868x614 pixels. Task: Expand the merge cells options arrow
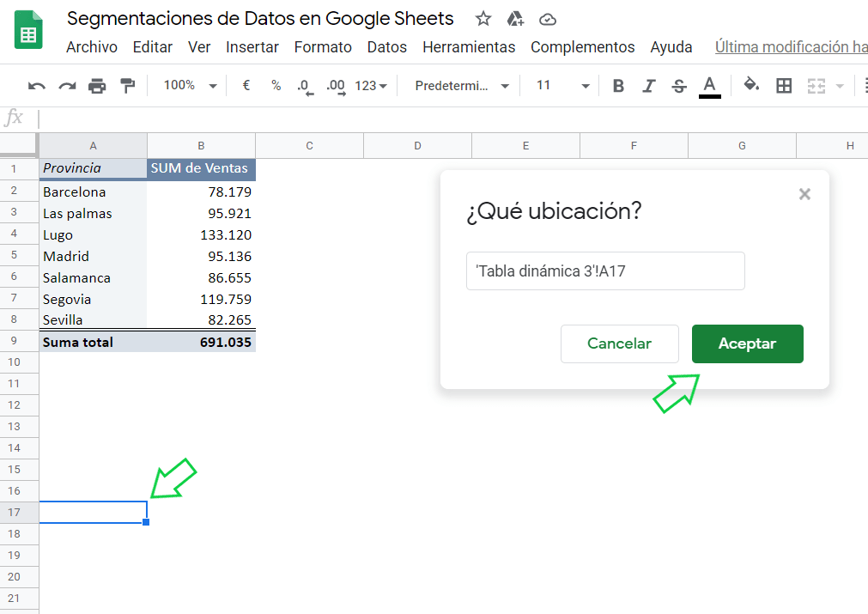(840, 86)
